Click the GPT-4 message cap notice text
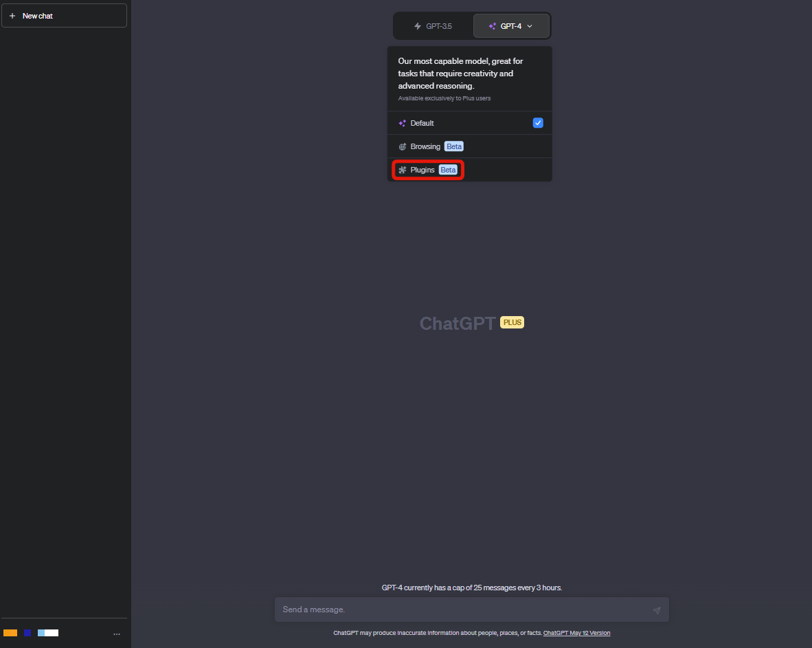 pyautogui.click(x=472, y=588)
